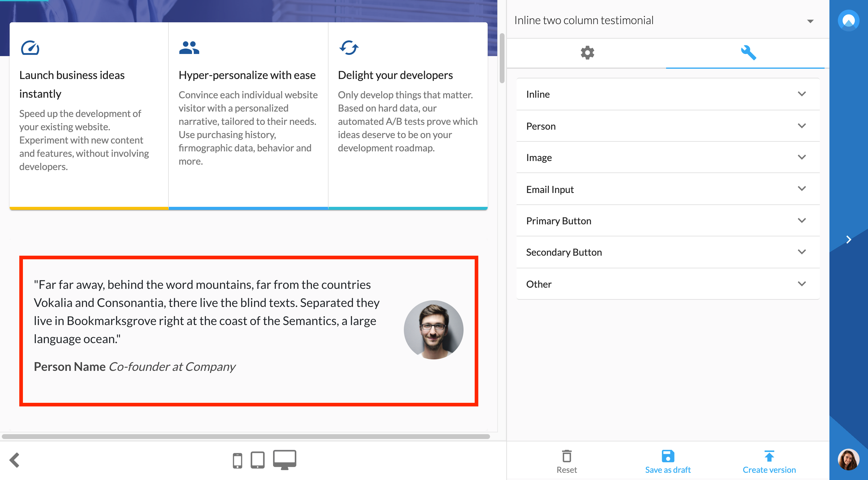868x480 pixels.
Task: Click the back arrow at bottom left
Action: pos(15,460)
